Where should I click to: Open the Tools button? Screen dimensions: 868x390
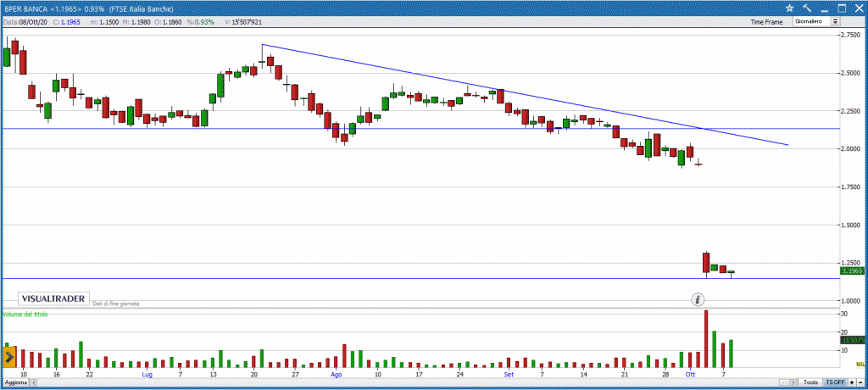[811, 383]
